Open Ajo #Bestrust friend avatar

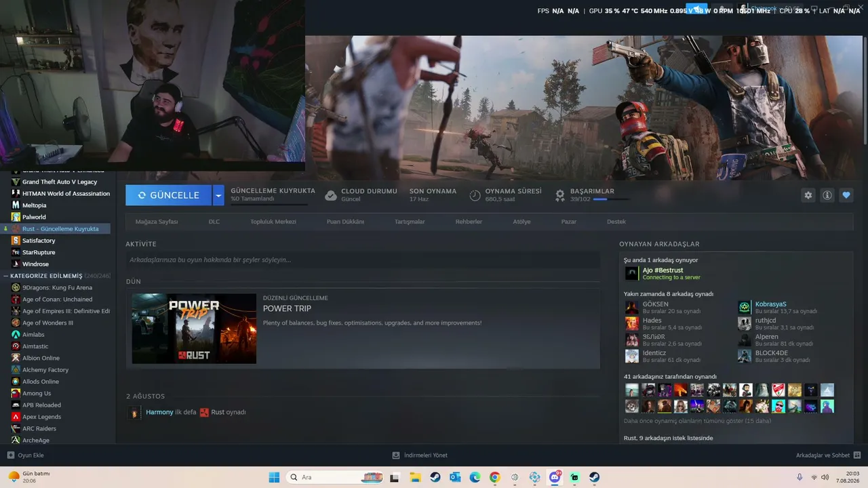tap(631, 273)
